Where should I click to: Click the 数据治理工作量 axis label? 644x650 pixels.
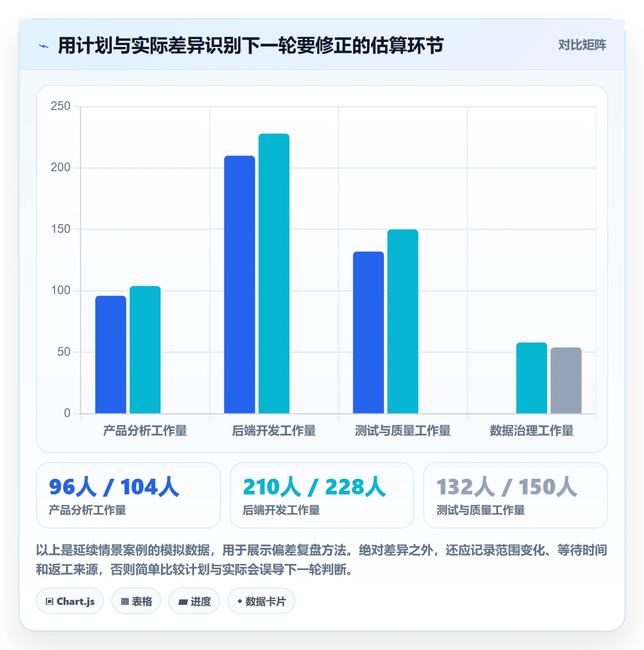532,431
